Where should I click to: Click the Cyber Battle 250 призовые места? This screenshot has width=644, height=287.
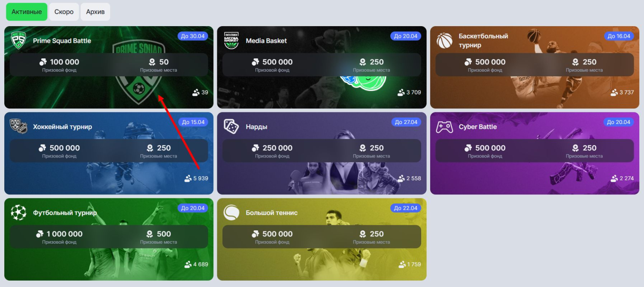[584, 151]
